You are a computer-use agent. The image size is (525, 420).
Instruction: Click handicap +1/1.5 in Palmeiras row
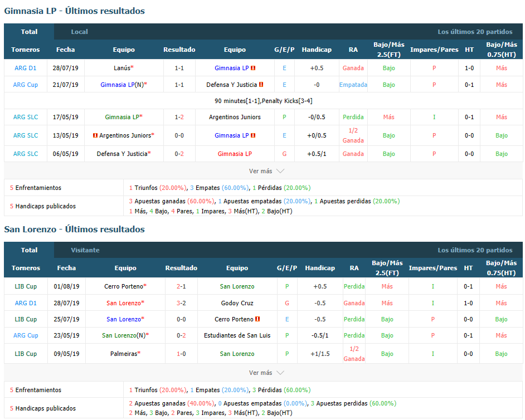320,354
